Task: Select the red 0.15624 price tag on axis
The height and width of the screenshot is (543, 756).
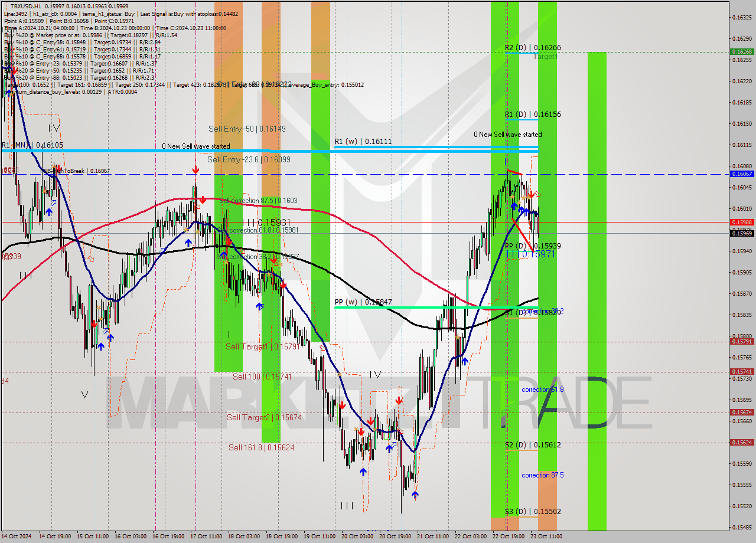Action: point(742,443)
